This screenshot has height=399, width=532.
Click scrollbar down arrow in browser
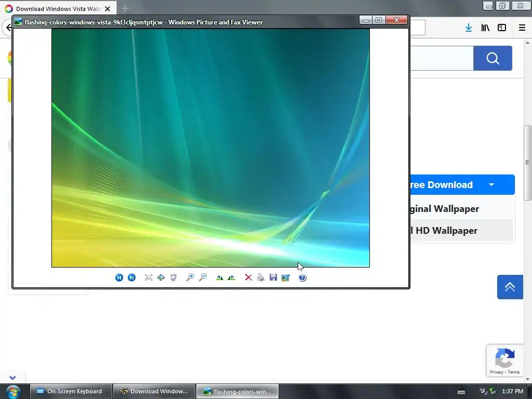click(x=527, y=379)
